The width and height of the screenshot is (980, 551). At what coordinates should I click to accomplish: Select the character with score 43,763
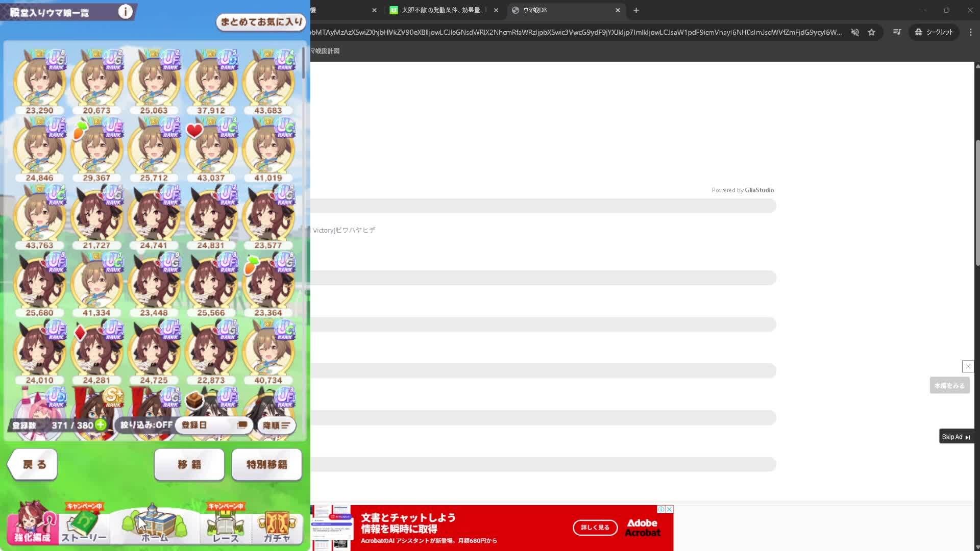tap(39, 216)
